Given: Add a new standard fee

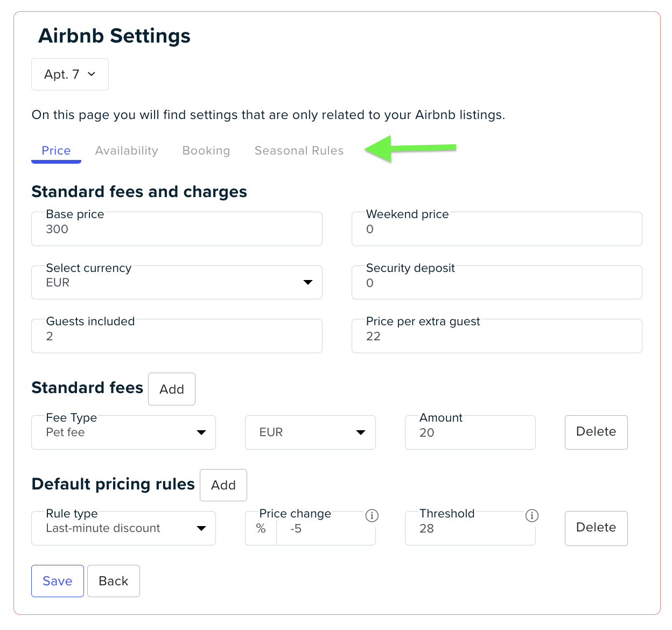Looking at the screenshot, I should click(172, 389).
